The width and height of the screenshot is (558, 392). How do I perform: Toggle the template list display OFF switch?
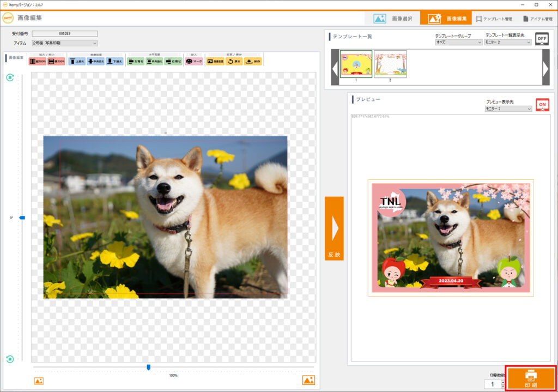542,39
